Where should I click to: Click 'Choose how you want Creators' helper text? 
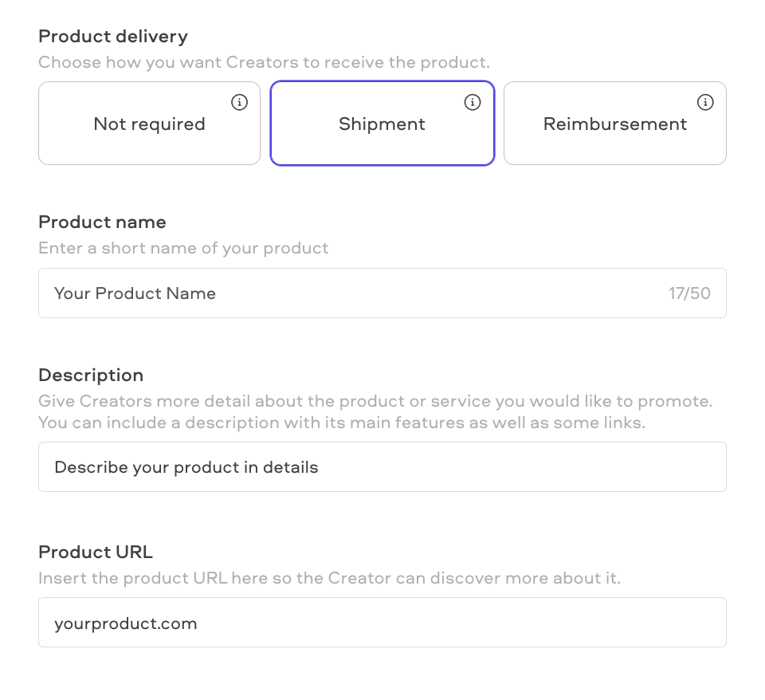(264, 62)
